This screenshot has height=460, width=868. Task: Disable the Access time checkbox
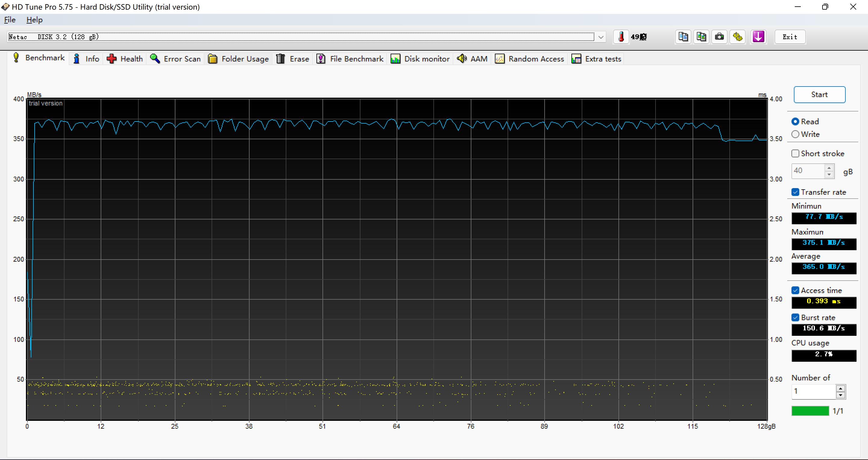(796, 291)
